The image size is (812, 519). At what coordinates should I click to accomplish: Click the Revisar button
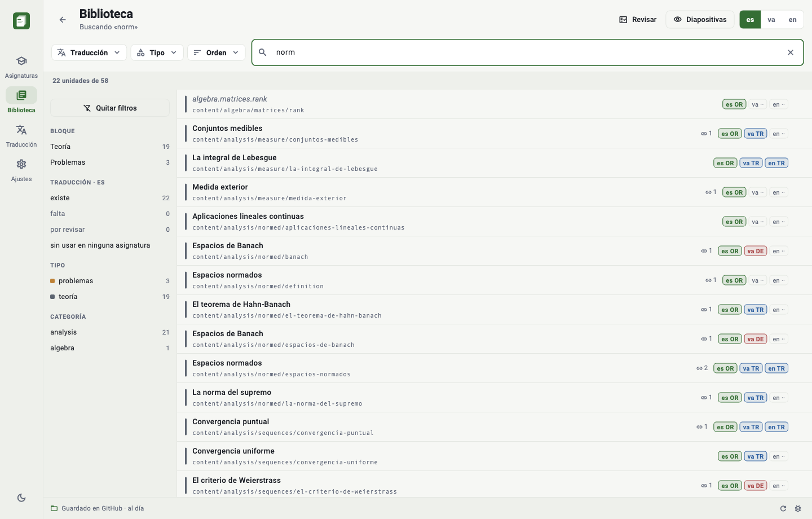638,20
